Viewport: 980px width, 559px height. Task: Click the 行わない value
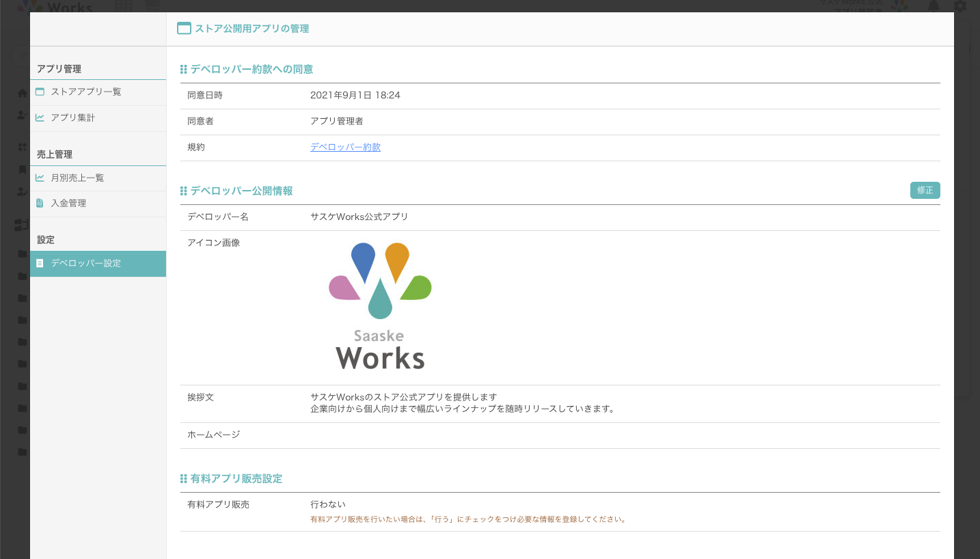click(328, 504)
